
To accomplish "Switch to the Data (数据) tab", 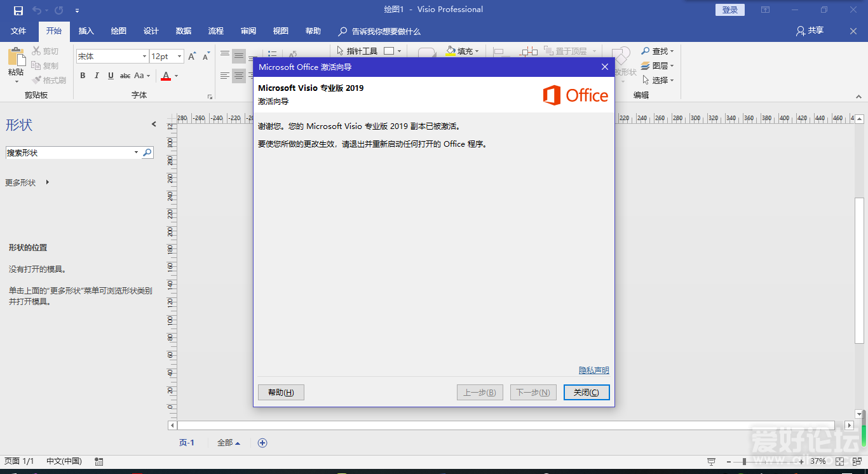I will (183, 31).
